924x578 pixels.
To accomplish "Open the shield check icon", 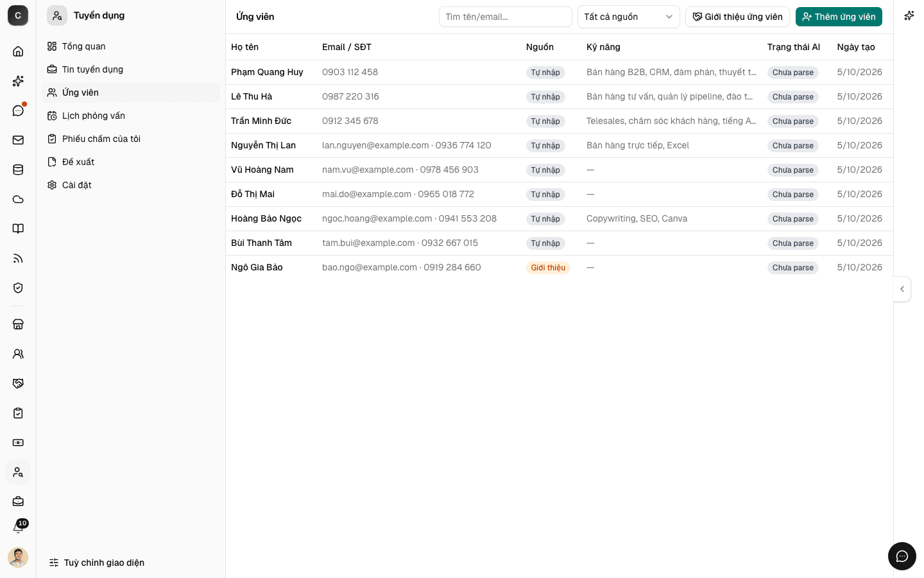I will point(18,288).
